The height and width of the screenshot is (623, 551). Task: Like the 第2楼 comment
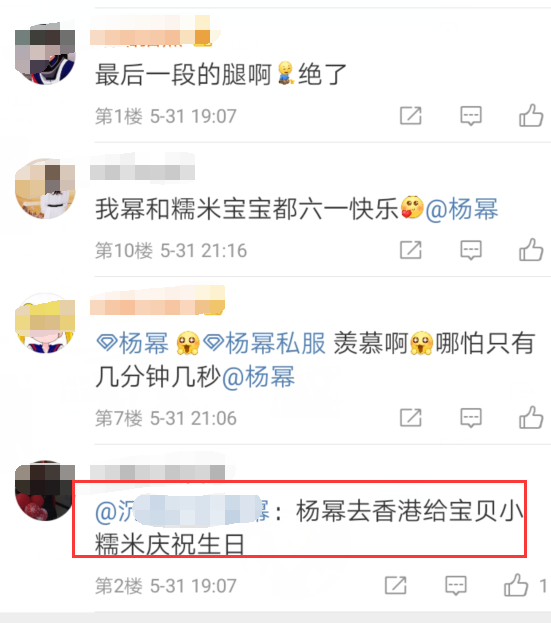(x=516, y=585)
